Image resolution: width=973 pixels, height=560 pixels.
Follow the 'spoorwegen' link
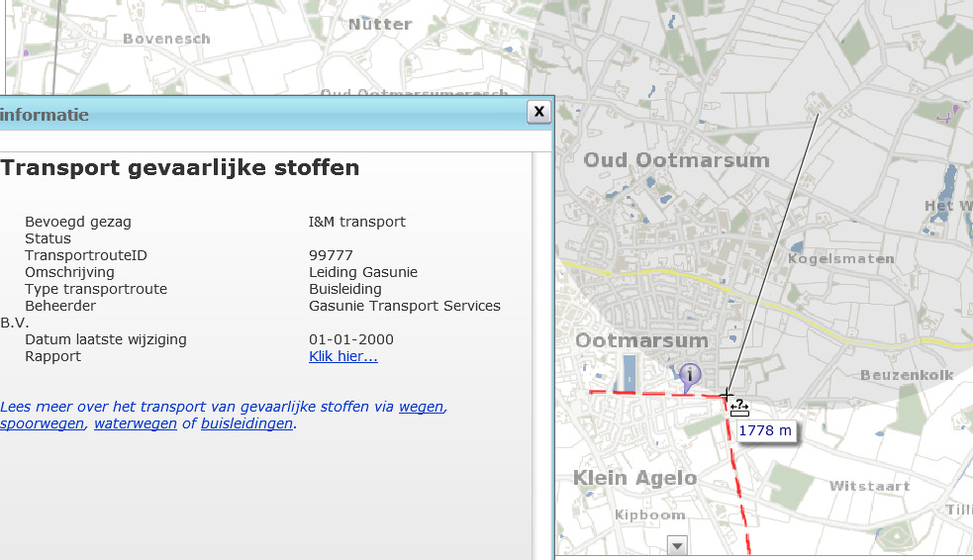[43, 423]
